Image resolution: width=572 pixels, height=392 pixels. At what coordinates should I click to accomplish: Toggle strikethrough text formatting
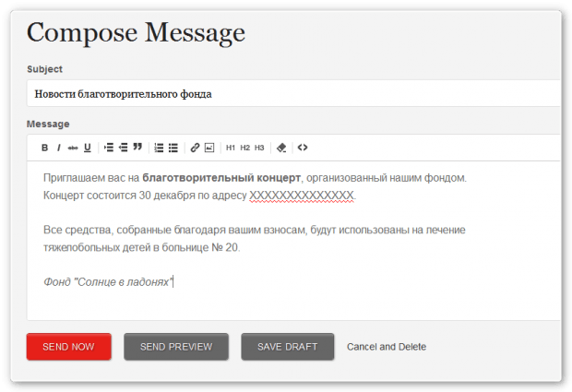point(73,148)
